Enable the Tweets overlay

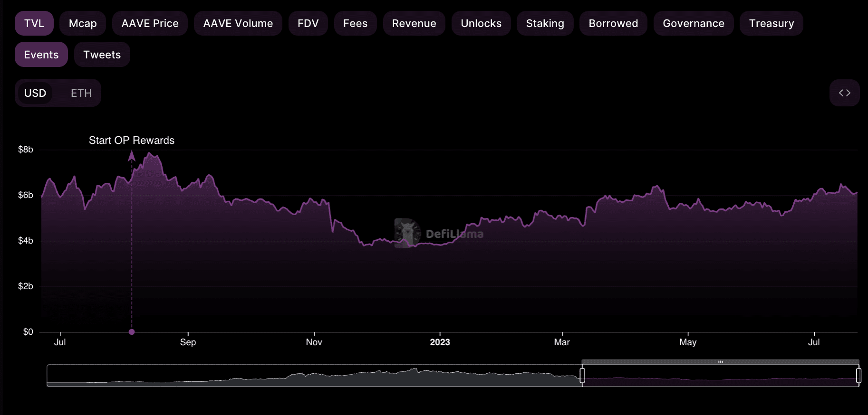102,55
